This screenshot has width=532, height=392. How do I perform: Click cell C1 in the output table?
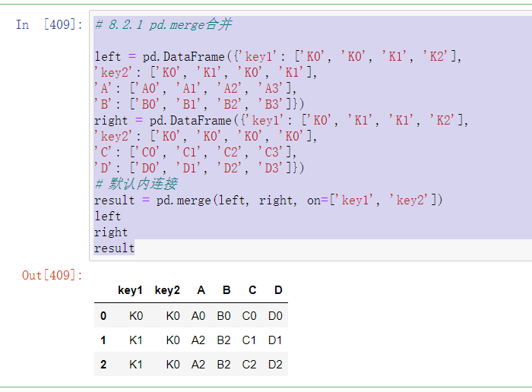tap(249, 340)
